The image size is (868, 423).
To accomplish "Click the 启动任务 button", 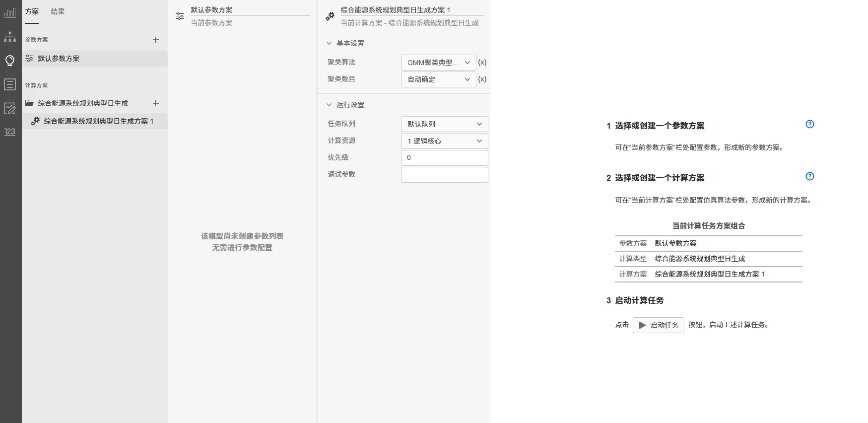I will pos(658,325).
